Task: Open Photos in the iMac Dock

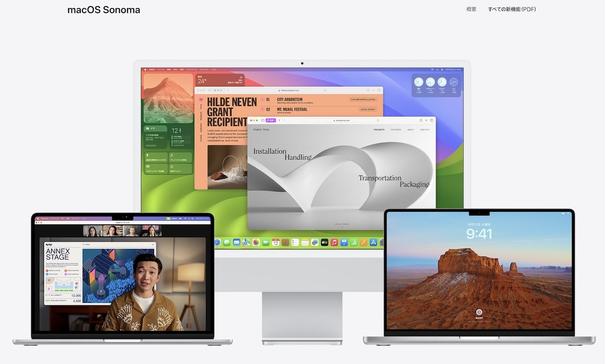Action: coord(256,242)
